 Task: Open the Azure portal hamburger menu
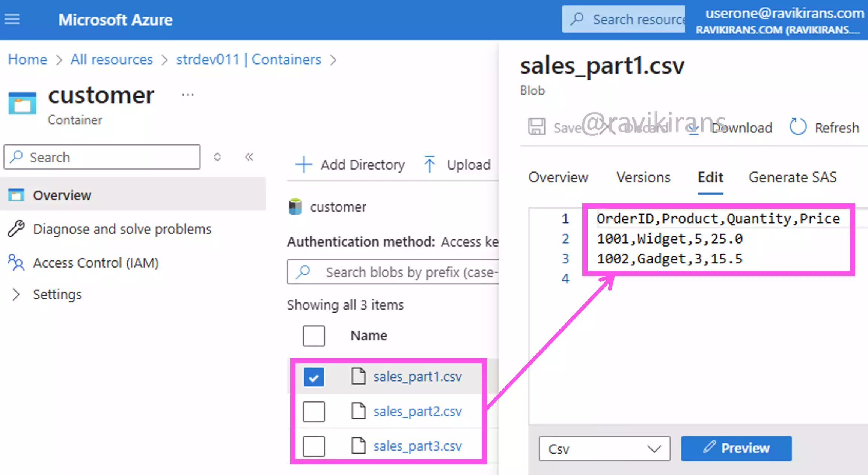[x=12, y=19]
